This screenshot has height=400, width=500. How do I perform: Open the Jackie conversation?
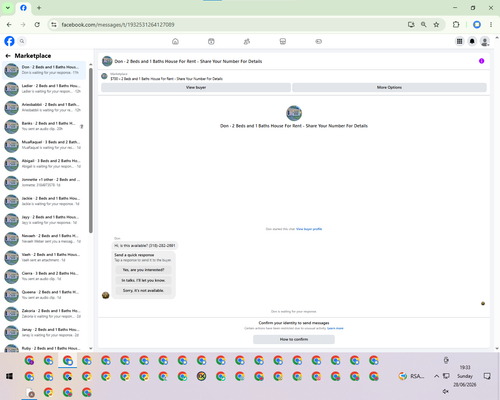[x=44, y=201]
